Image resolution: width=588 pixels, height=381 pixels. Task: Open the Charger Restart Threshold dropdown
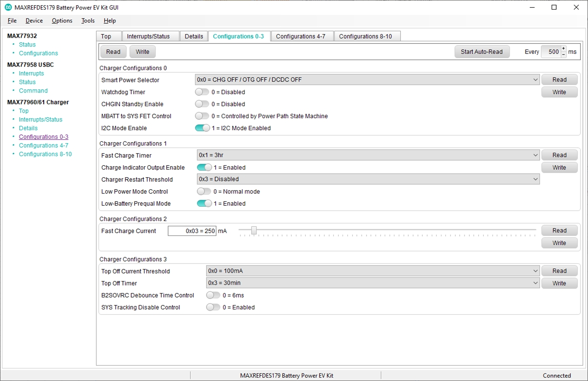[x=368, y=179]
